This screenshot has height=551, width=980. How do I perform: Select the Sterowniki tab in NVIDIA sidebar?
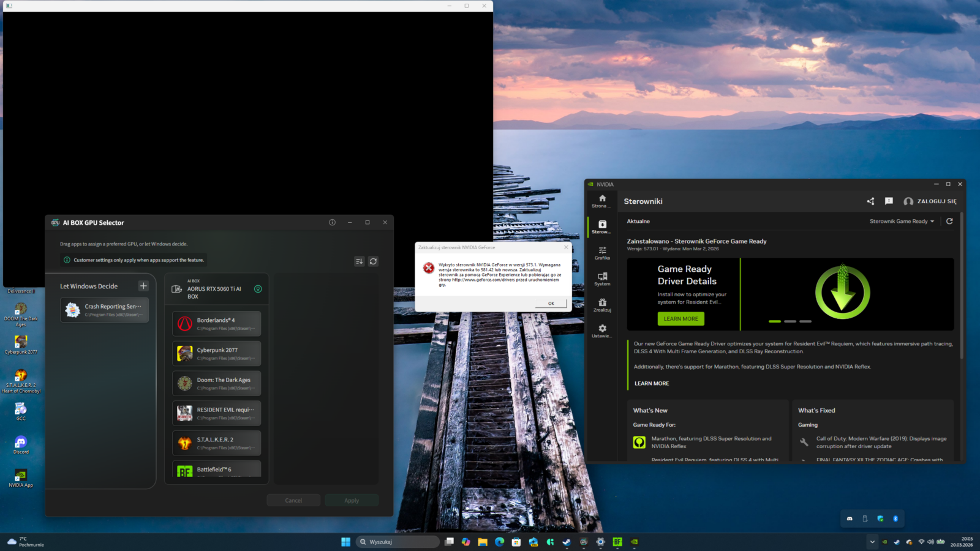[602, 227]
